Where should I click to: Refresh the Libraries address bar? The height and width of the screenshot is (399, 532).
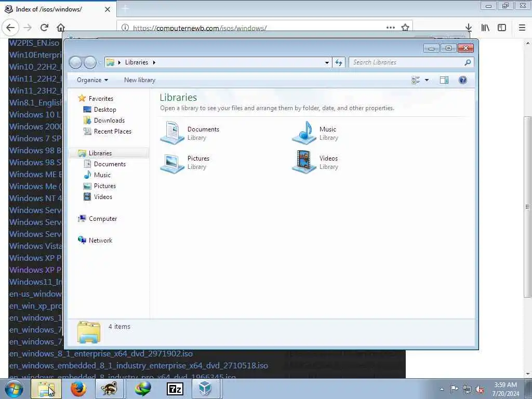339,62
